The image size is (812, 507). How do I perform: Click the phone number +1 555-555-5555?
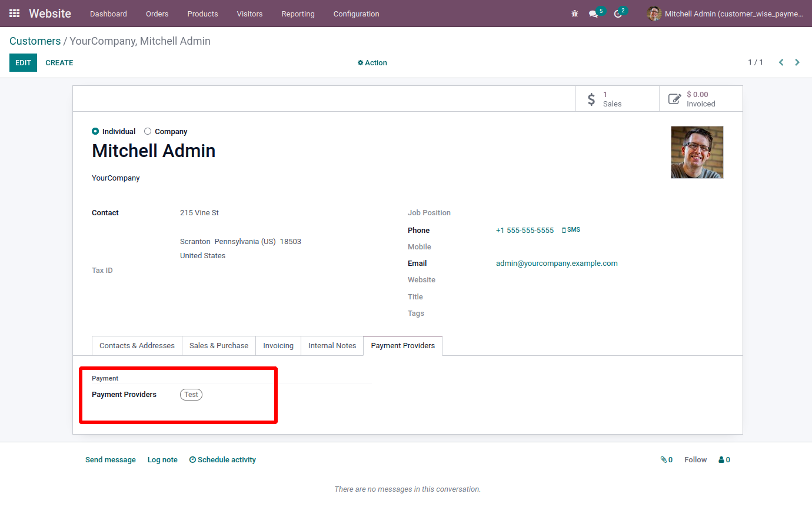525,231
